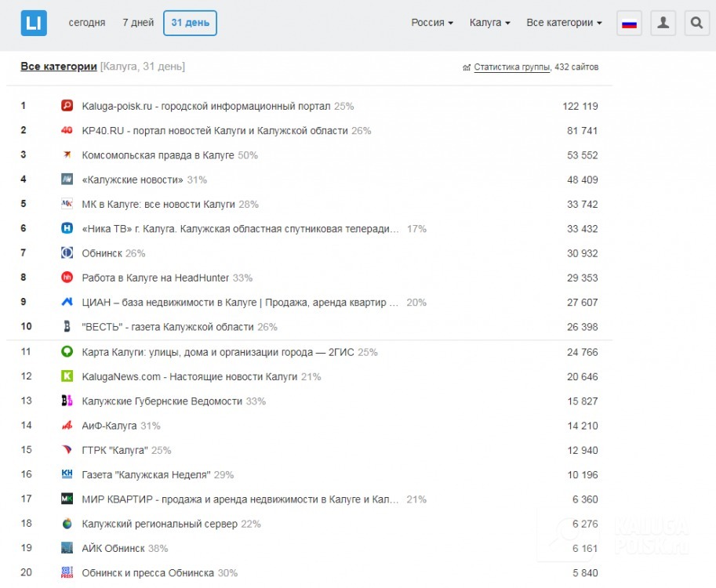This screenshot has height=588, width=716.
Task: Click the Kaluga-poisk.ru site favicon
Action: tap(67, 106)
